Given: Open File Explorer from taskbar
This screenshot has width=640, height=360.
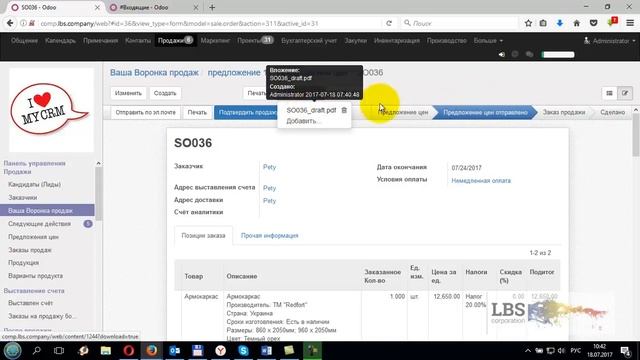Looking at the screenshot, I should point(106,351).
